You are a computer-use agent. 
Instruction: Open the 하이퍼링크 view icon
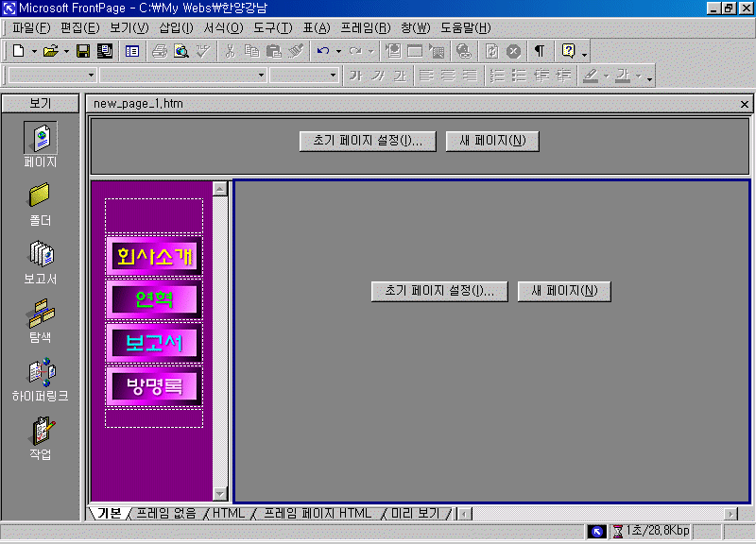(41, 380)
